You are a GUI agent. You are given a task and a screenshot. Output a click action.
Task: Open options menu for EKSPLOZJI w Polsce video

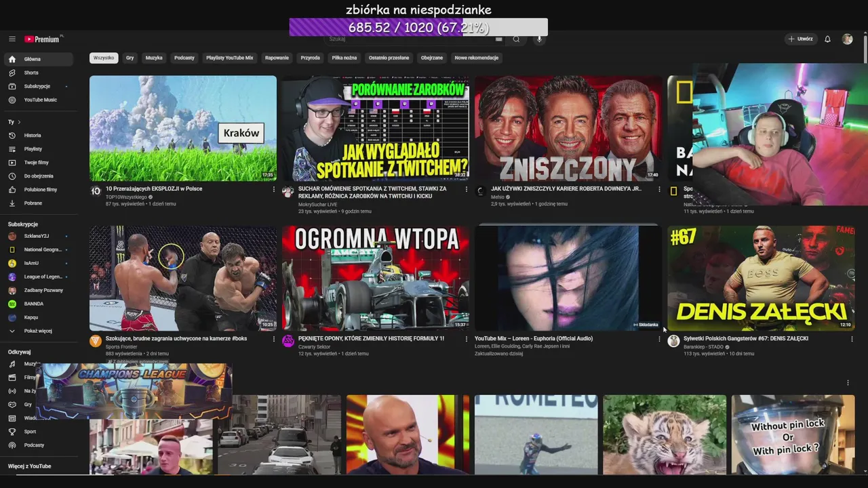tap(274, 190)
